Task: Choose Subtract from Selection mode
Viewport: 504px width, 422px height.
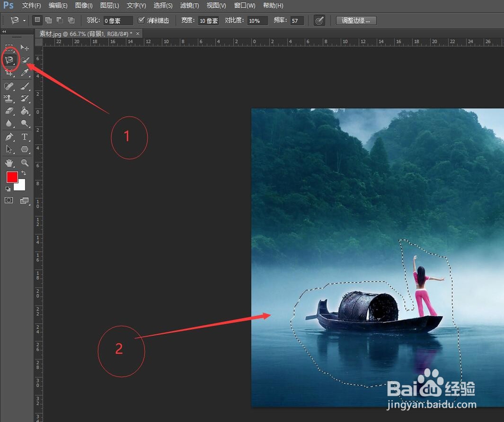Action: [x=60, y=20]
